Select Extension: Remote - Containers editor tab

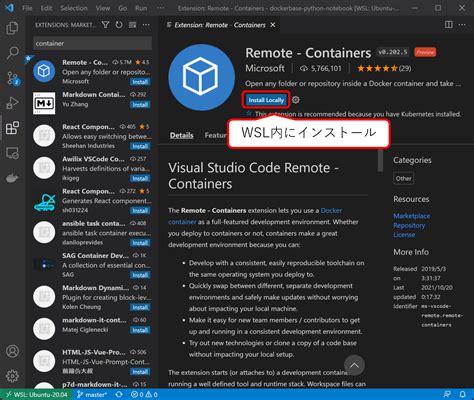220,25
